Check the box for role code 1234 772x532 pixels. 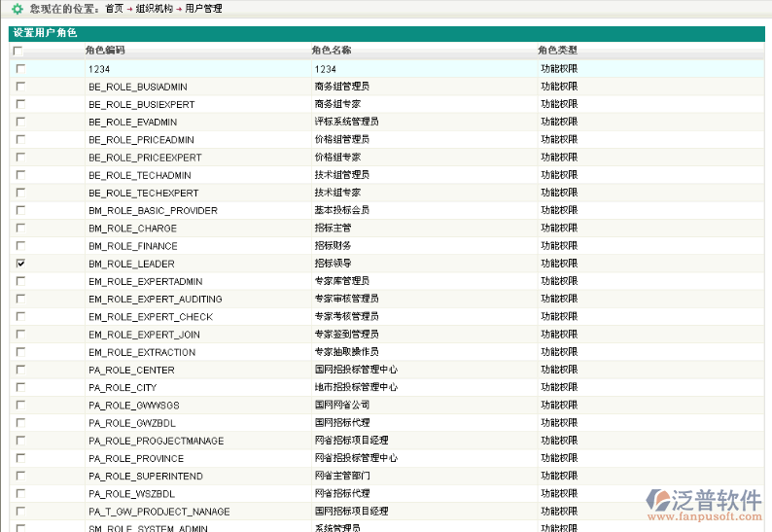pos(20,68)
